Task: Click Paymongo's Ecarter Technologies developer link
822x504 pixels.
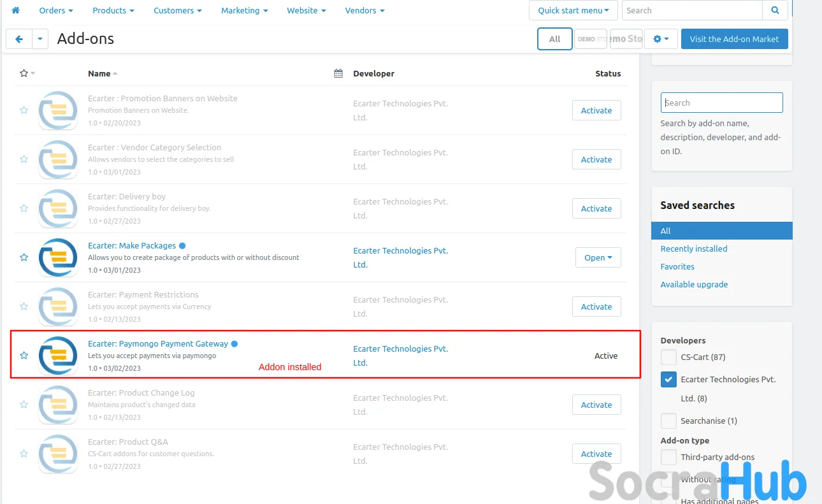Action: point(401,356)
